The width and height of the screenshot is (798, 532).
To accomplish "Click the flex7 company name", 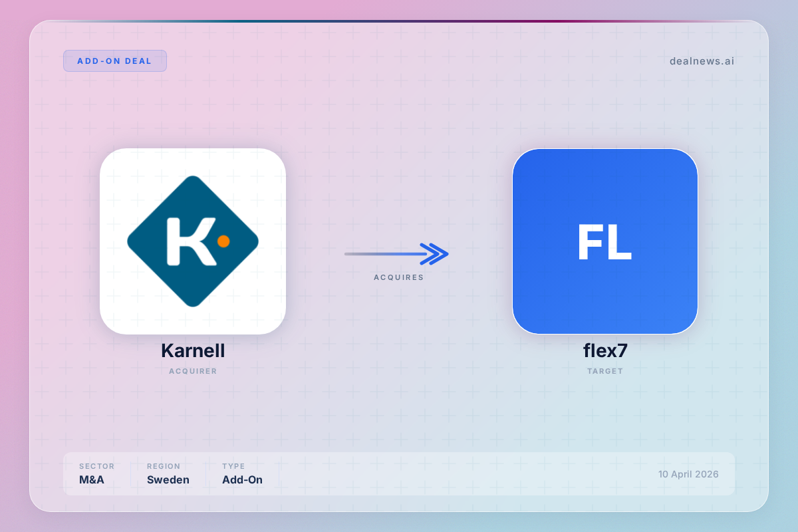I will pyautogui.click(x=605, y=350).
